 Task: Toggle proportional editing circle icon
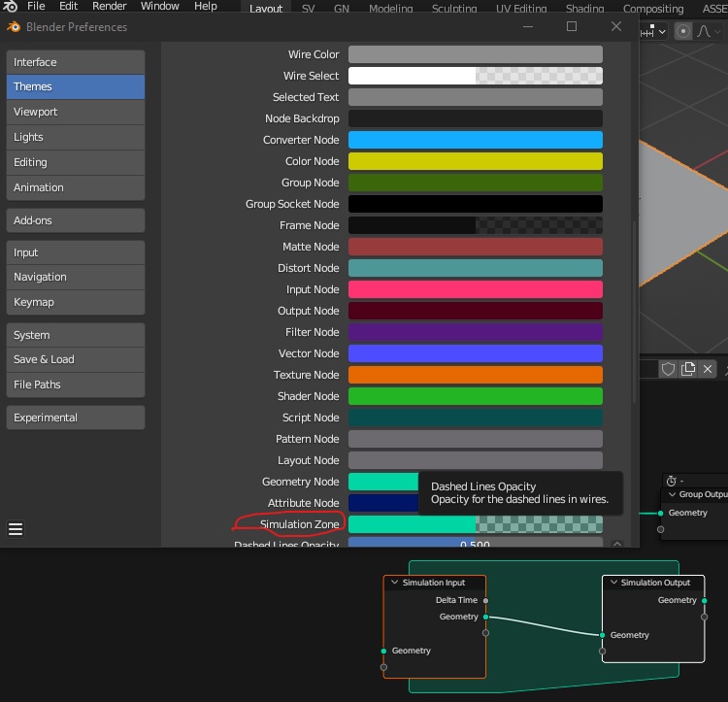[x=683, y=32]
